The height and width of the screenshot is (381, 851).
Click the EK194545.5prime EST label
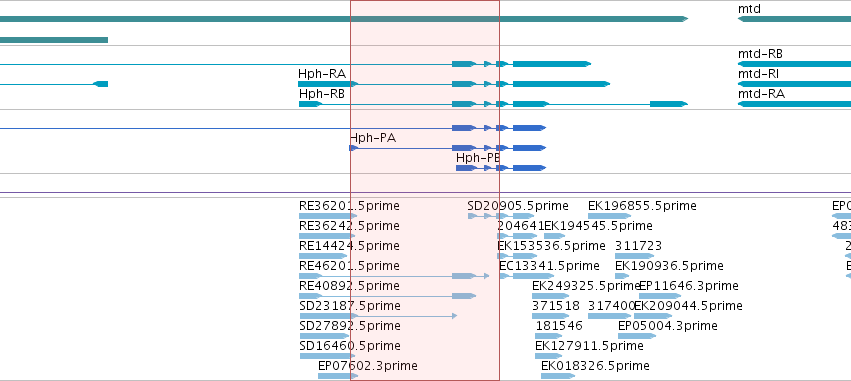598,226
